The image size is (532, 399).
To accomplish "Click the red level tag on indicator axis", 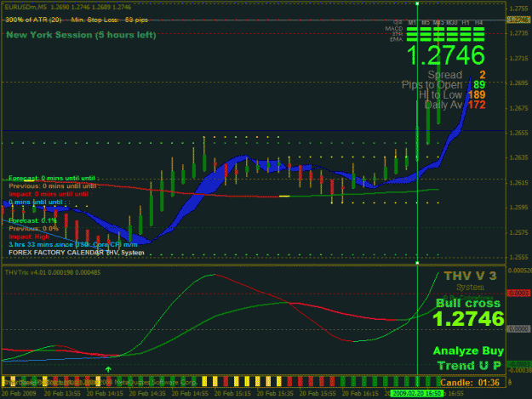I will click(x=518, y=293).
